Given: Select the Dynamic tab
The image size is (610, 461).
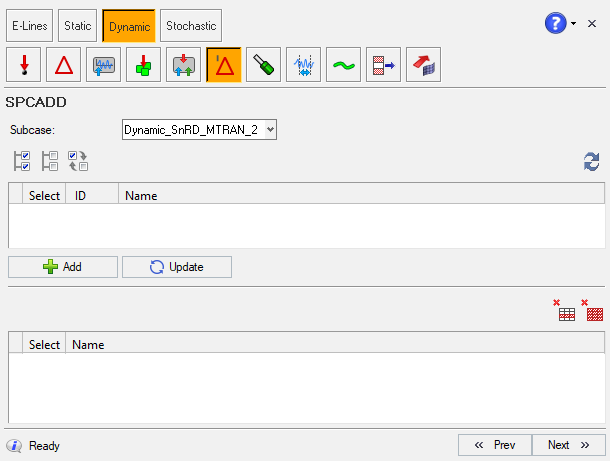Looking at the screenshot, I should 129,26.
